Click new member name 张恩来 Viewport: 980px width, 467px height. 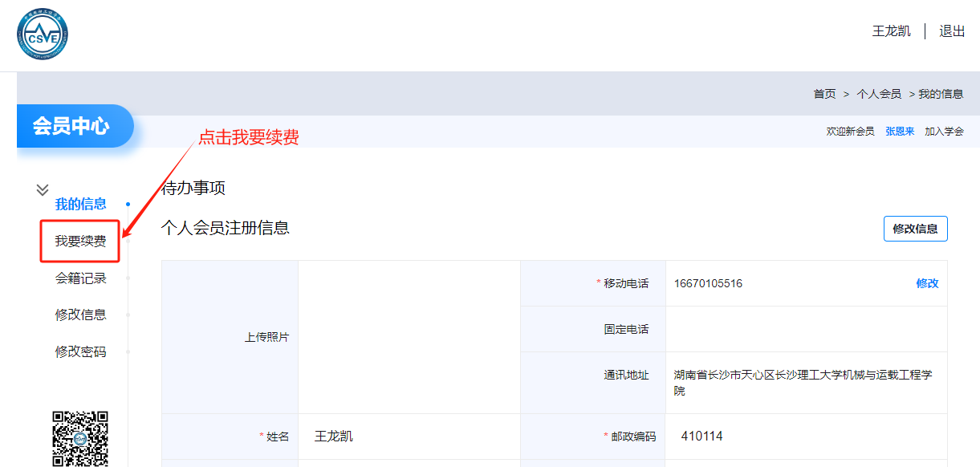(x=899, y=132)
